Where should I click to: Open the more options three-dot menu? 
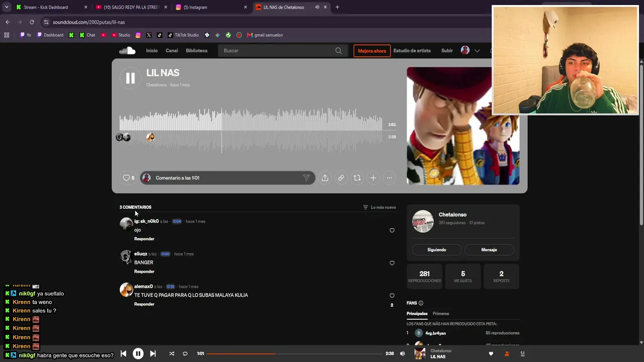[x=389, y=177]
